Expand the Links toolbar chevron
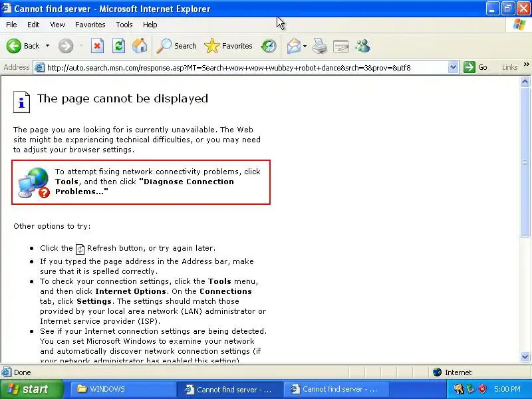532x399 pixels. coord(527,64)
